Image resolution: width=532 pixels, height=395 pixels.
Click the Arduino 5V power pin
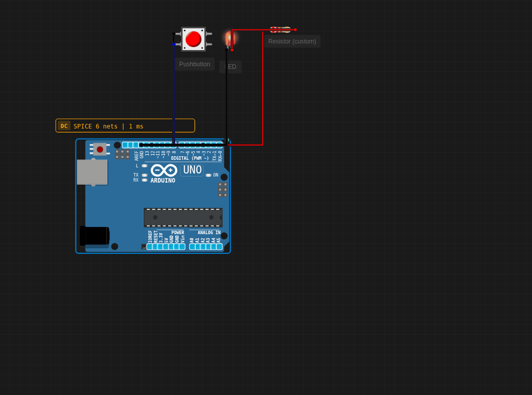coord(166,246)
